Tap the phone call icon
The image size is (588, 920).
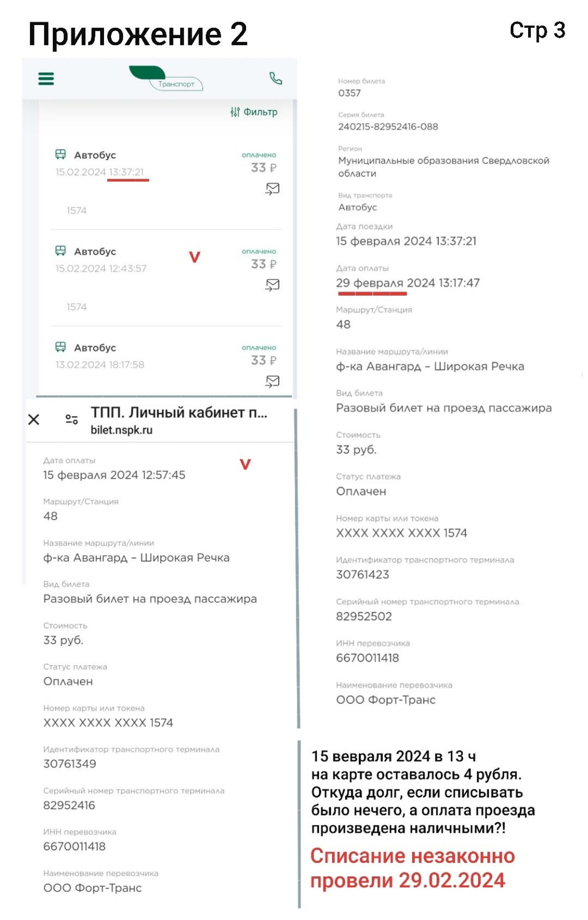[275, 78]
